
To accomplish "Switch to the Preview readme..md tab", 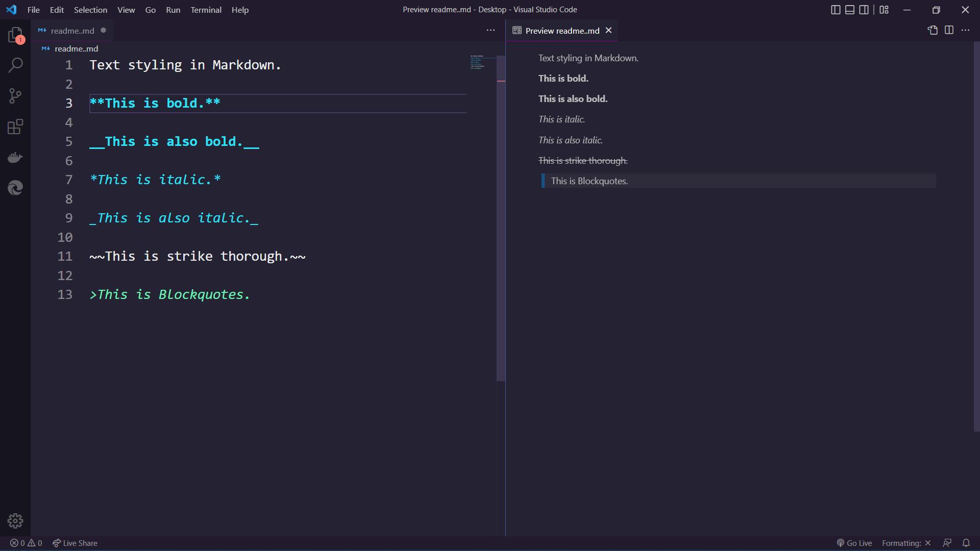I will tap(562, 31).
